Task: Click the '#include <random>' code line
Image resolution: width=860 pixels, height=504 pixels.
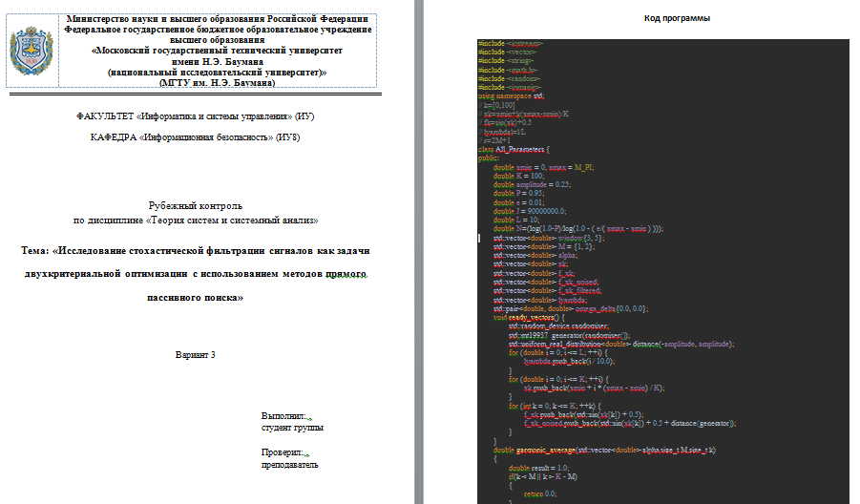Action: [509, 78]
